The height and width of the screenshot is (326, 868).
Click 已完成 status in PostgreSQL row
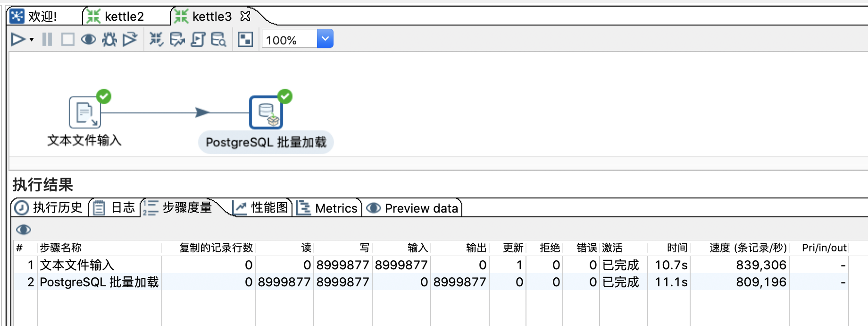click(x=620, y=282)
